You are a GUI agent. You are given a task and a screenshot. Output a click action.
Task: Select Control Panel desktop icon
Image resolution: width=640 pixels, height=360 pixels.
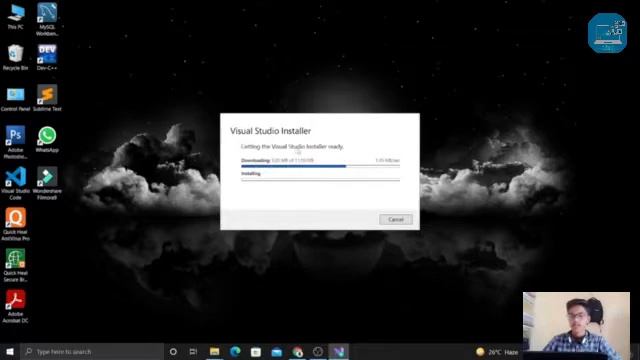click(16, 99)
